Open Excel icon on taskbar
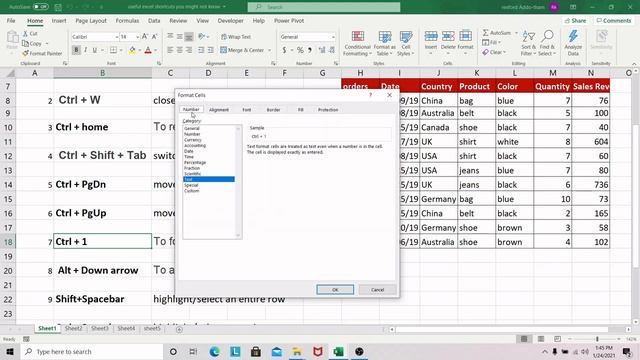This screenshot has height=360, width=640. [x=338, y=351]
